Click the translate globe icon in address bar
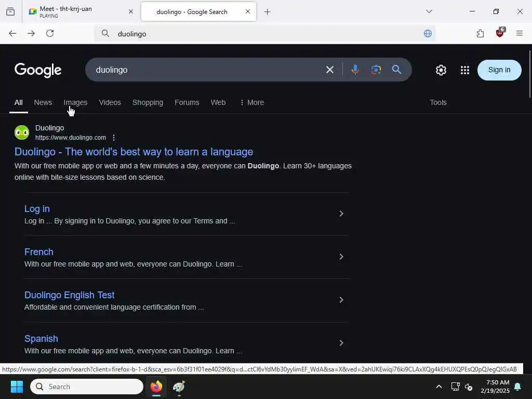532x399 pixels. [428, 33]
